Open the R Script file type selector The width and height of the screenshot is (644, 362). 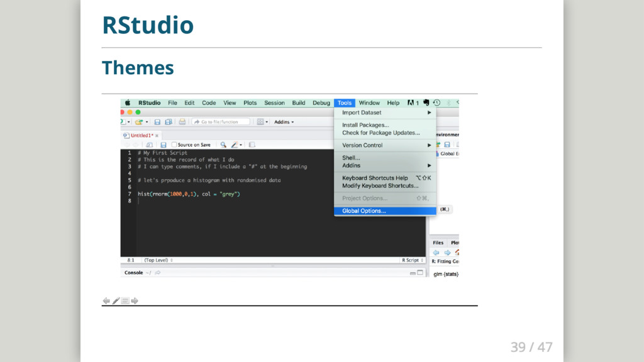(x=411, y=260)
